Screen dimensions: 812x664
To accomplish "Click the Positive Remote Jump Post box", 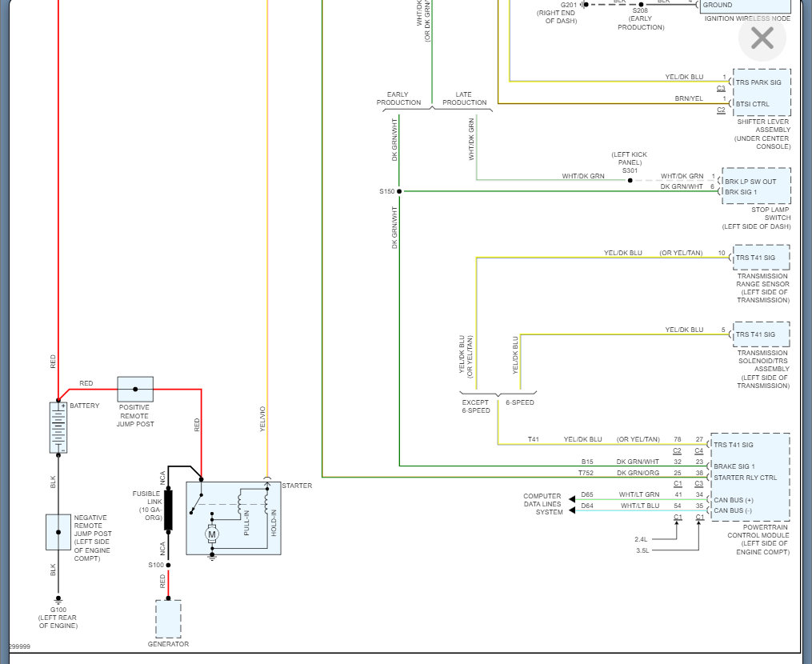I will (135, 389).
